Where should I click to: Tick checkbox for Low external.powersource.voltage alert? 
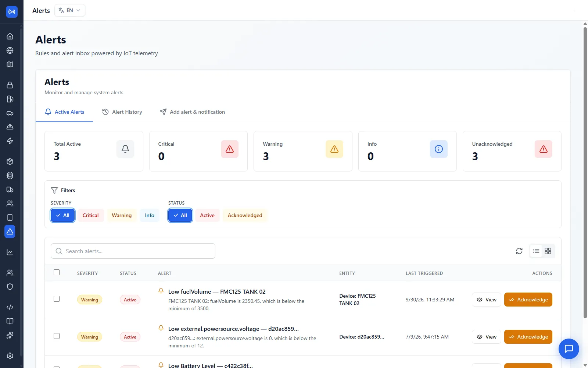pyautogui.click(x=57, y=336)
